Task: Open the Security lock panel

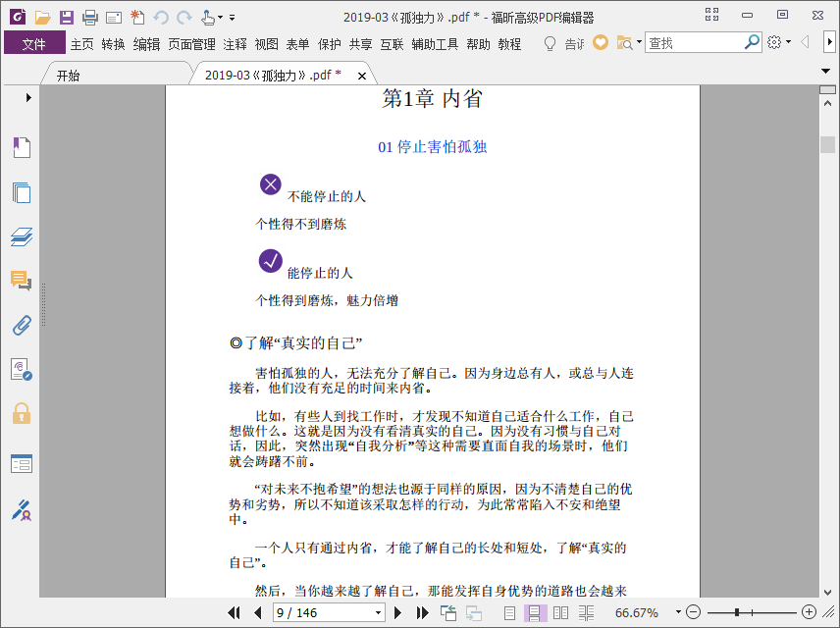Action: (21, 413)
